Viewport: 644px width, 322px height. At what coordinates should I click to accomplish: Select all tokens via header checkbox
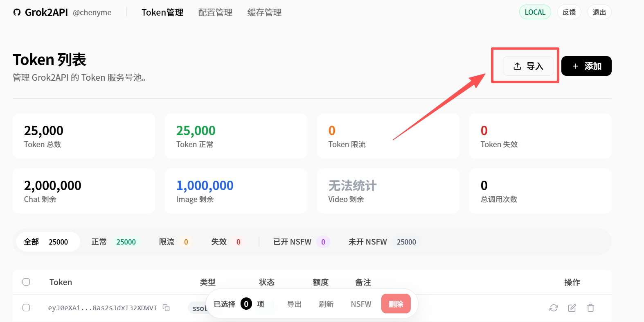click(26, 282)
